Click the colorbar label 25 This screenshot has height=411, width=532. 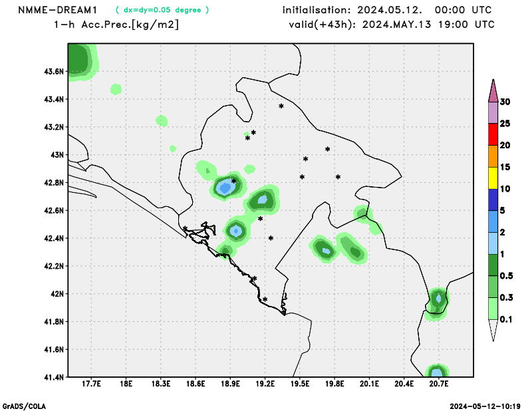(x=505, y=124)
